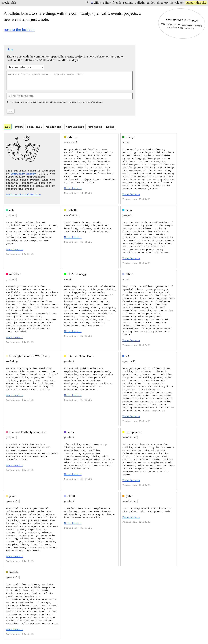The height and width of the screenshot is (644, 208).
Task: Click the flower icon in the top navigation
Action: (x=87, y=2)
